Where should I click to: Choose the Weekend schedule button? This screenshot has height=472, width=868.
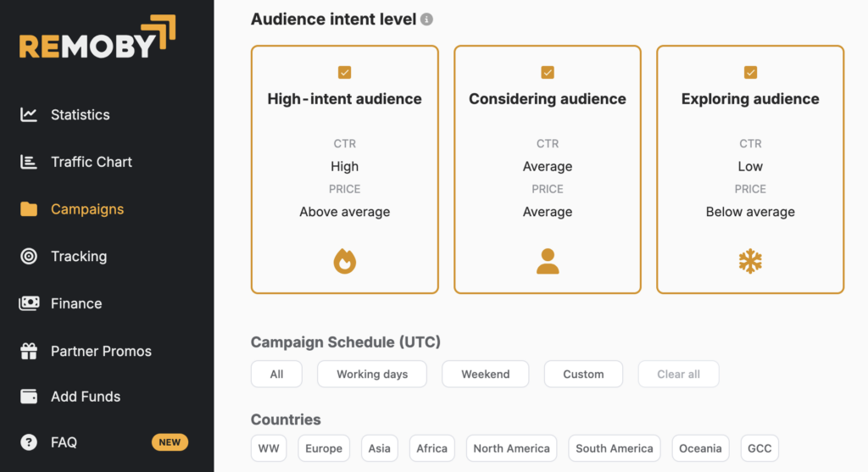pos(486,374)
